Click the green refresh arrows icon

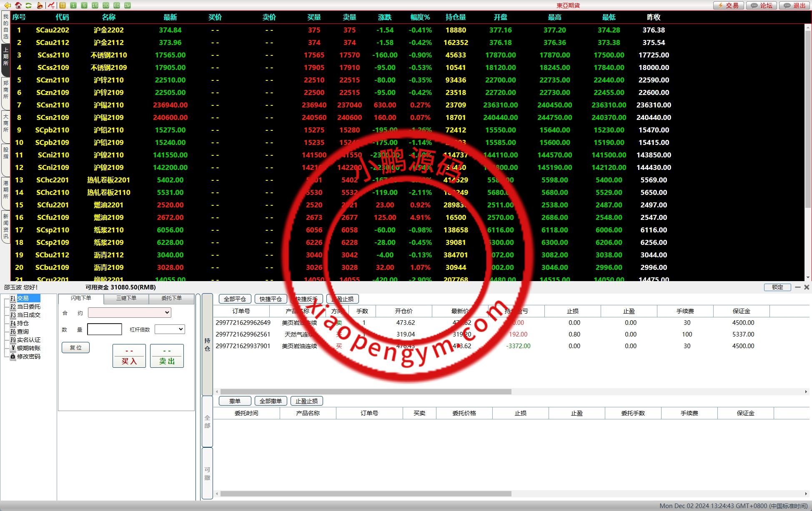[x=28, y=5]
